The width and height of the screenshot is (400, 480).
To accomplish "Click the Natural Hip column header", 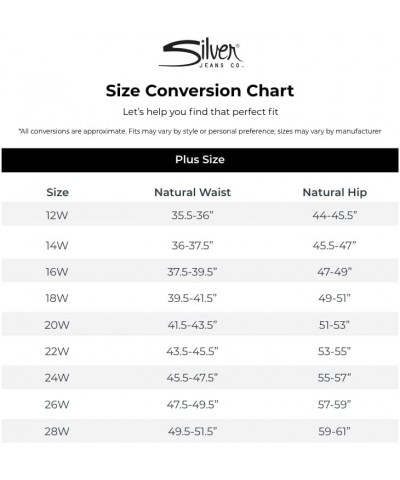I will tap(335, 192).
